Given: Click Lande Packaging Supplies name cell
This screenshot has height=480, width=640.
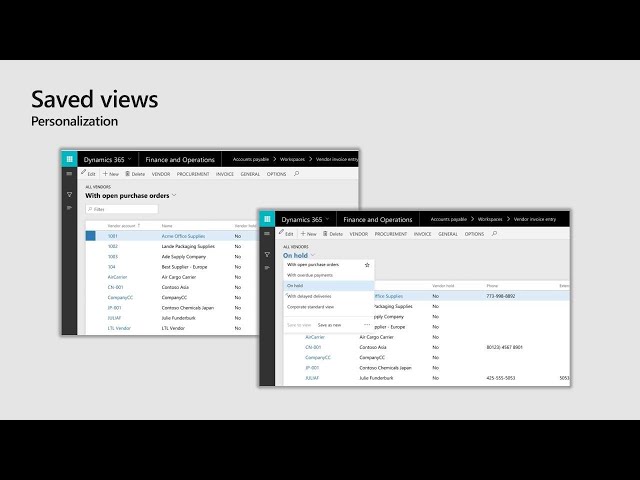Looking at the screenshot, I should click(188, 246).
